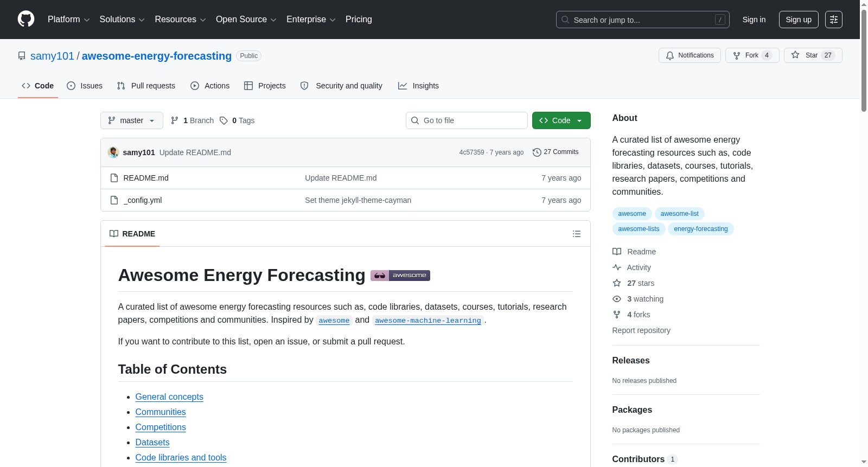Viewport: 868px width, 467px height.
Task: Expand the Solutions menu
Action: pos(122,20)
